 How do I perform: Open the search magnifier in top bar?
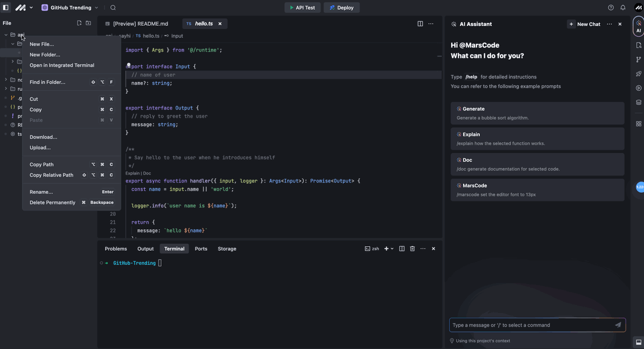tap(113, 8)
